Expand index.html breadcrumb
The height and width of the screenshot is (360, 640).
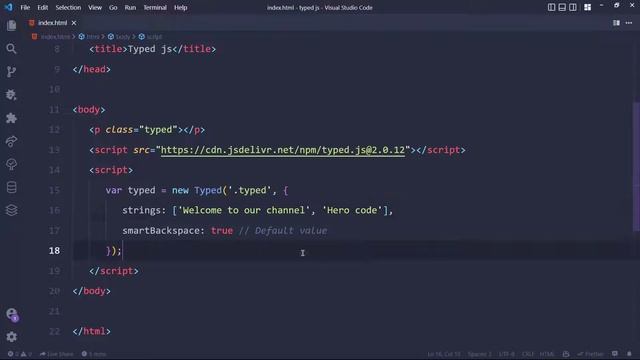click(x=51, y=37)
